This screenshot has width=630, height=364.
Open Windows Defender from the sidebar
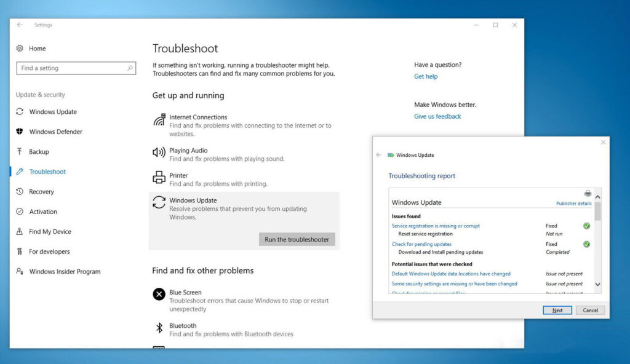[20, 132]
